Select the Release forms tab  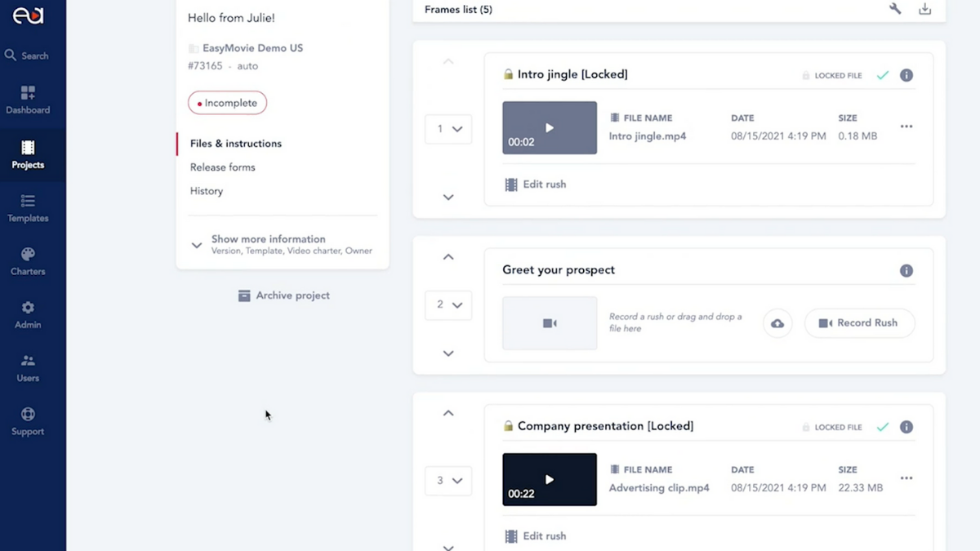[222, 167]
